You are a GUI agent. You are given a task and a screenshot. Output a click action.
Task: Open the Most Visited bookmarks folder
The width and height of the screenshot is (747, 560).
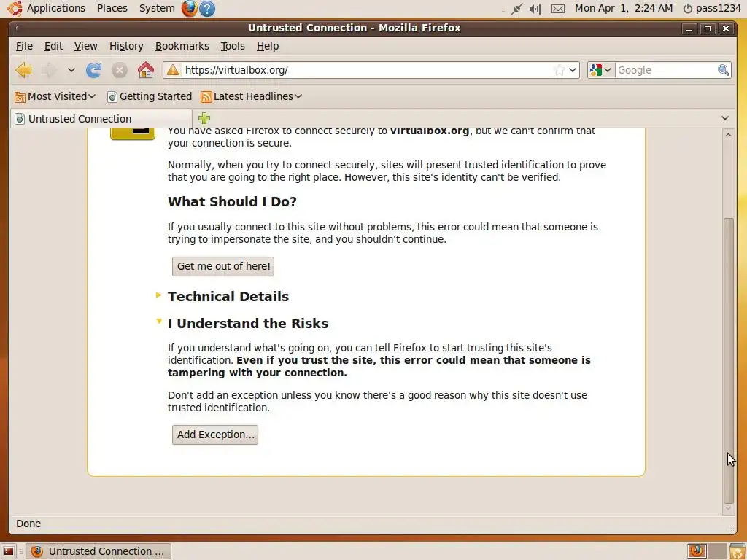click(x=55, y=96)
